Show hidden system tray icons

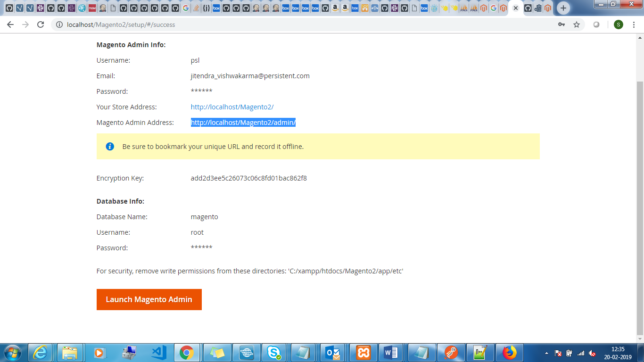[546, 353]
